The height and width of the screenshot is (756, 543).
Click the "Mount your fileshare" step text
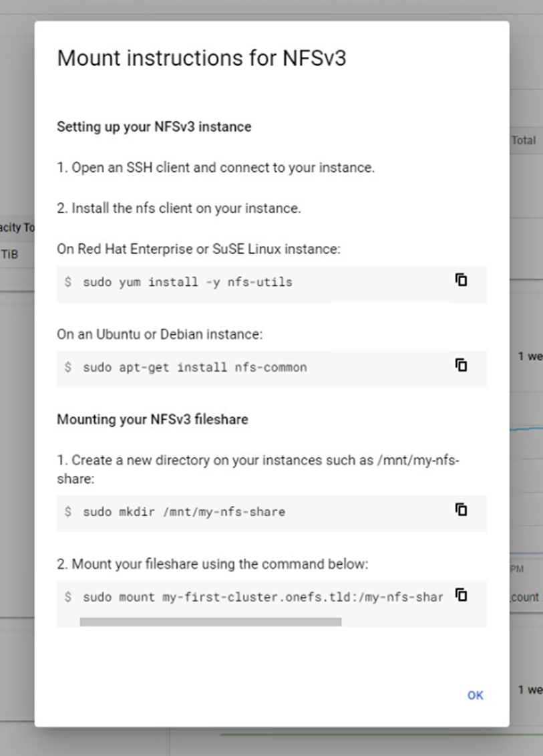tap(212, 564)
